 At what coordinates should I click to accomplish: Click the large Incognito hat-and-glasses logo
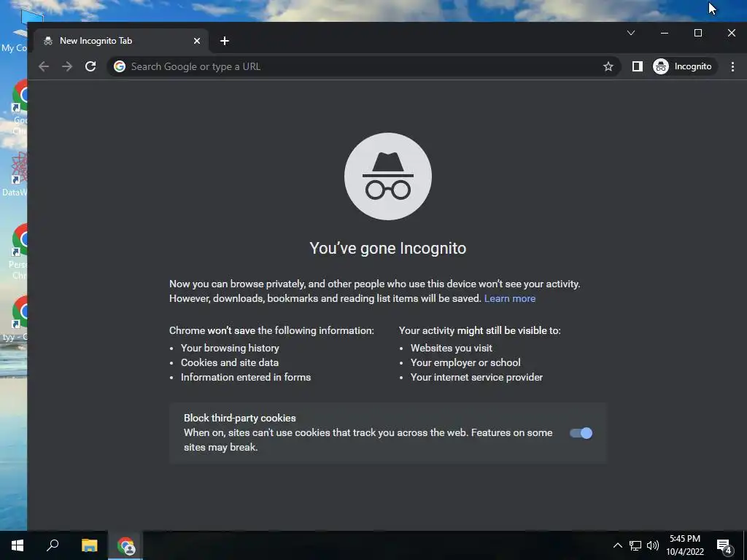coord(388,176)
